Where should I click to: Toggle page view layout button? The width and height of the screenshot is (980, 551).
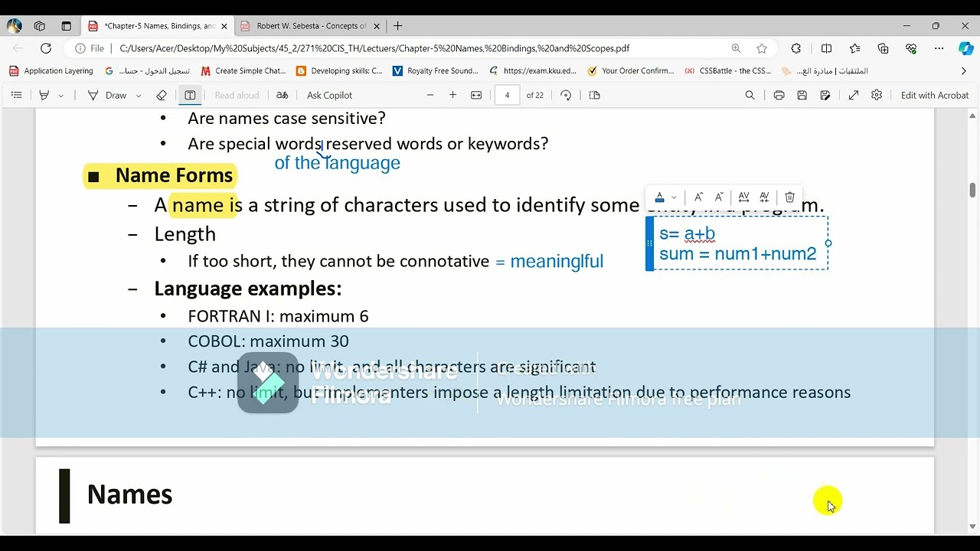coord(595,96)
